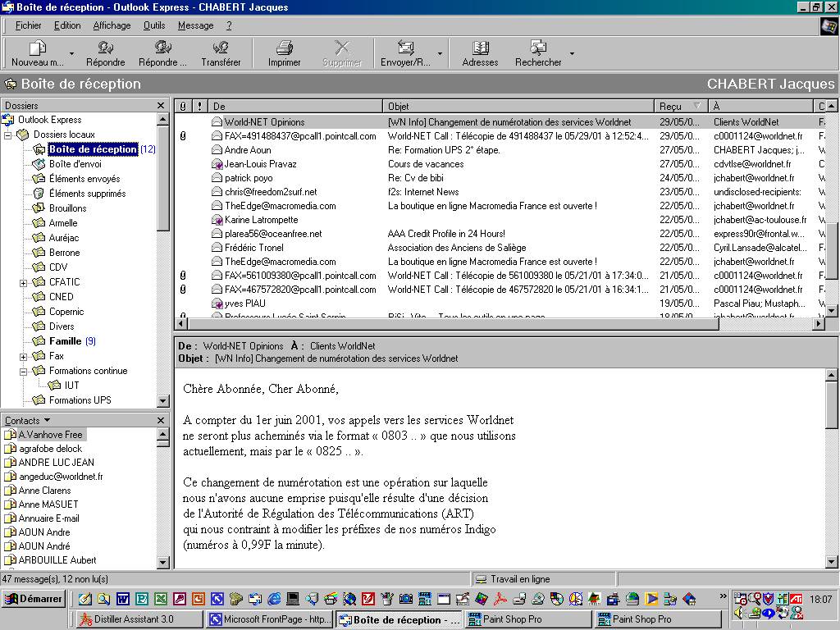Sort messages by De column
840x630 pixels.
294,106
